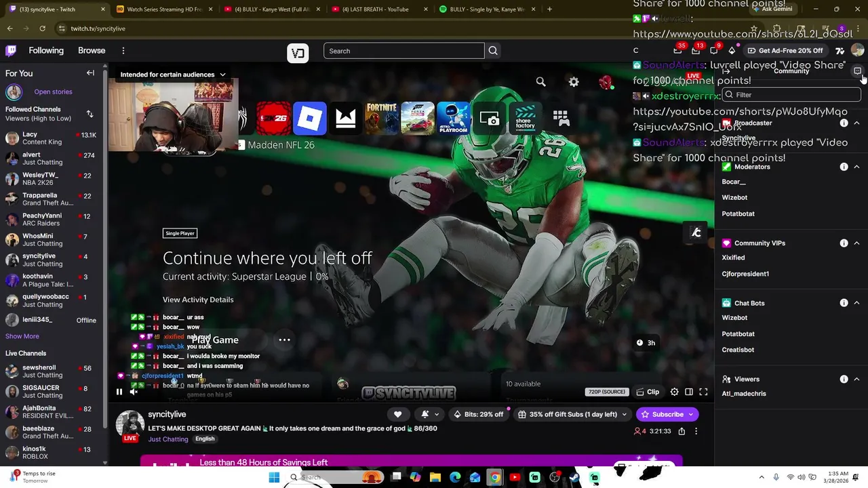Open the notification bell dropdown
Image resolution: width=868 pixels, height=488 pixels.
click(429, 414)
